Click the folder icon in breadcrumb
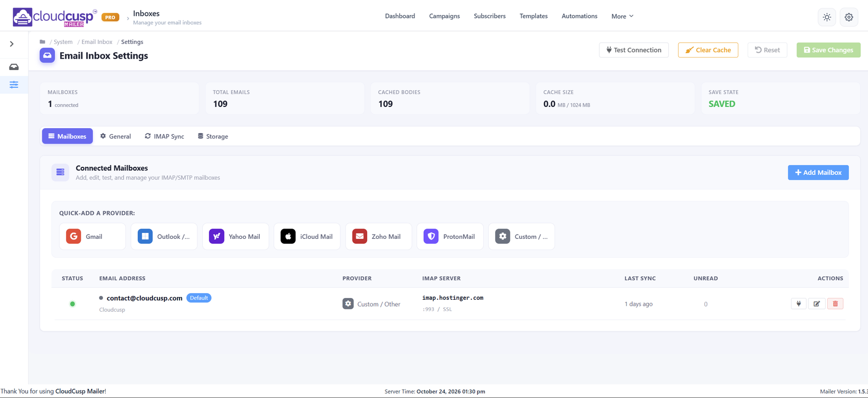868x398 pixels. pos(42,42)
